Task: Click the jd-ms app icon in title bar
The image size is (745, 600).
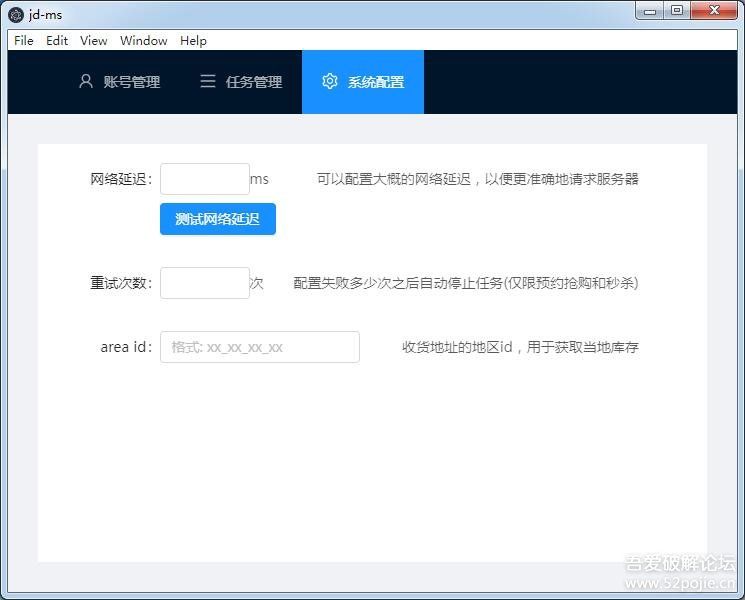Action: click(x=16, y=14)
